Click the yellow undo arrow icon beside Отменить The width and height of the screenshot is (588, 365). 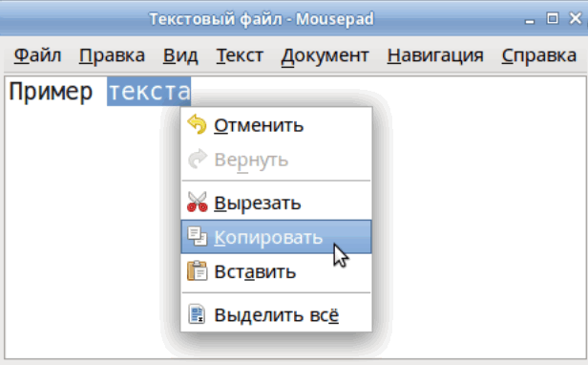(x=197, y=124)
